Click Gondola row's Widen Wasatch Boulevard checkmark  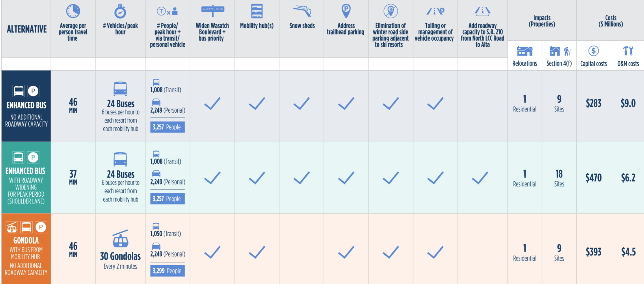pos(212,252)
